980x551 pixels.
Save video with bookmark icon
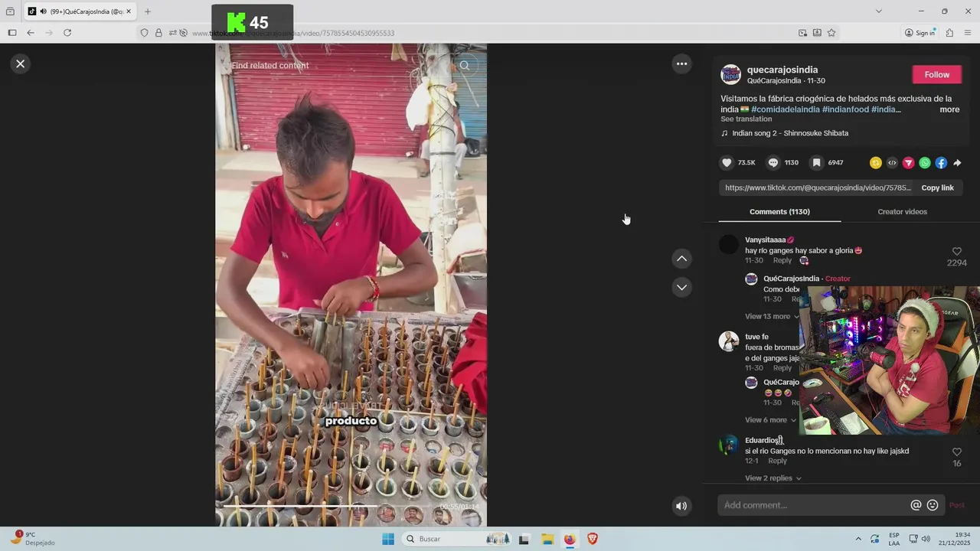817,163
